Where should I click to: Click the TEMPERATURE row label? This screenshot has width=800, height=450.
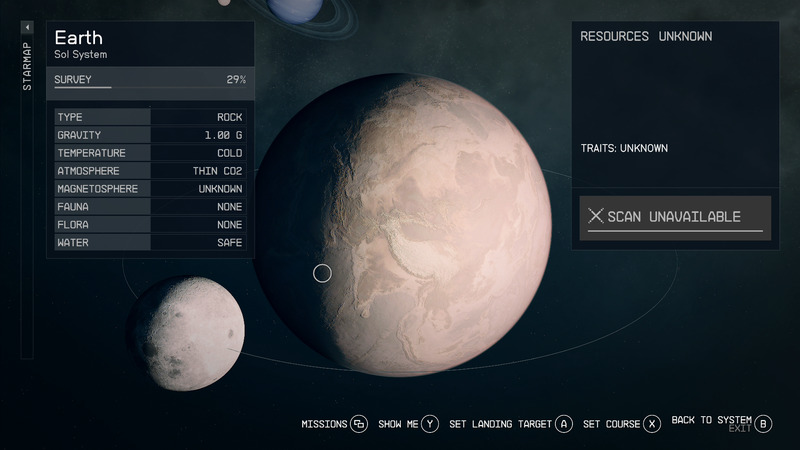[x=91, y=153]
